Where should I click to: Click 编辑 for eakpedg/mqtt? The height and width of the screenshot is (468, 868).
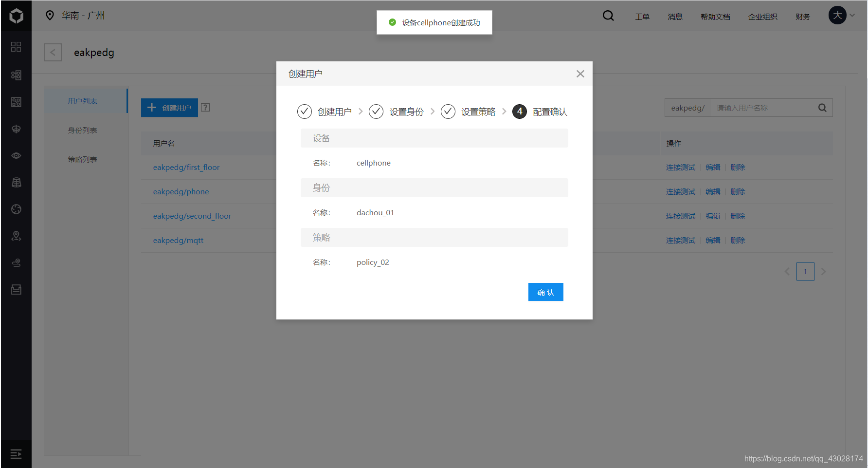coord(713,241)
